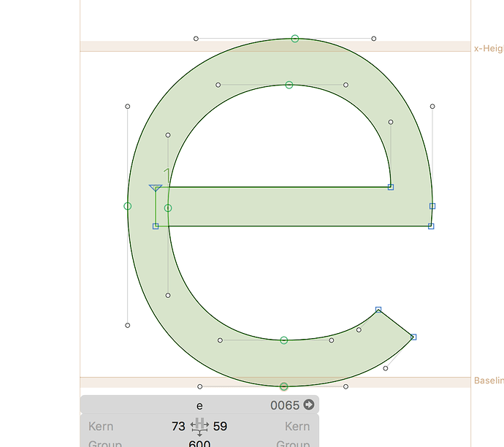Viewport: 504px width, 447px height.
Task: Select the green node at the leftmost outer curve
Action: tap(128, 207)
